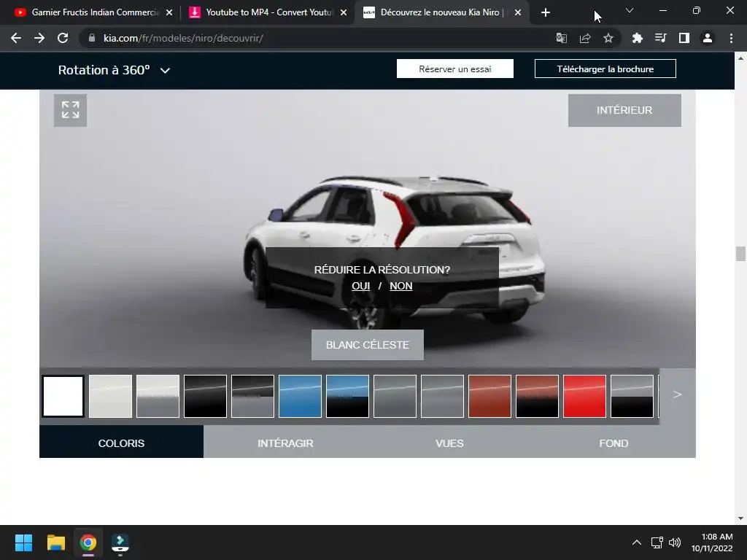
Task: Share this page via address bar icon
Action: click(x=585, y=38)
